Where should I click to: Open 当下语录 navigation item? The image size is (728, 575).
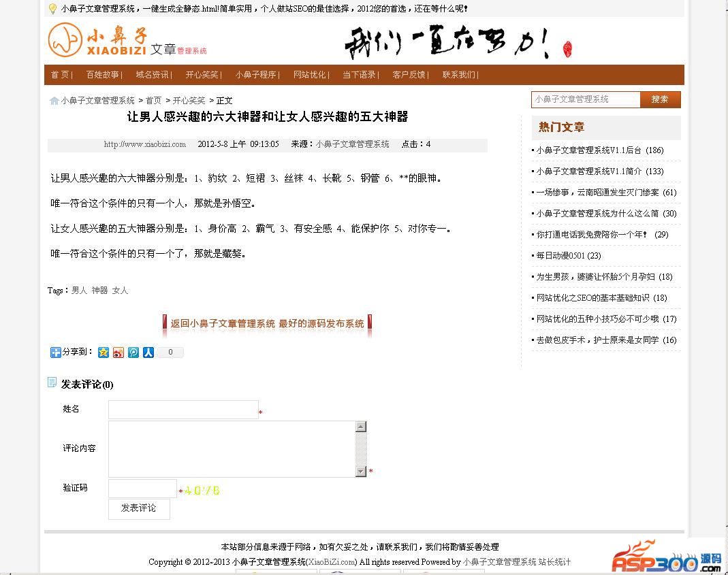point(360,75)
